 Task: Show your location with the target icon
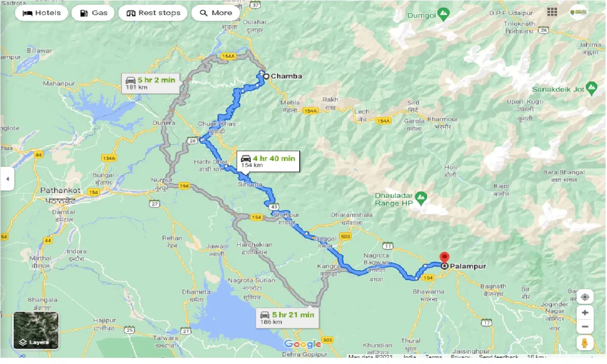[x=585, y=297]
